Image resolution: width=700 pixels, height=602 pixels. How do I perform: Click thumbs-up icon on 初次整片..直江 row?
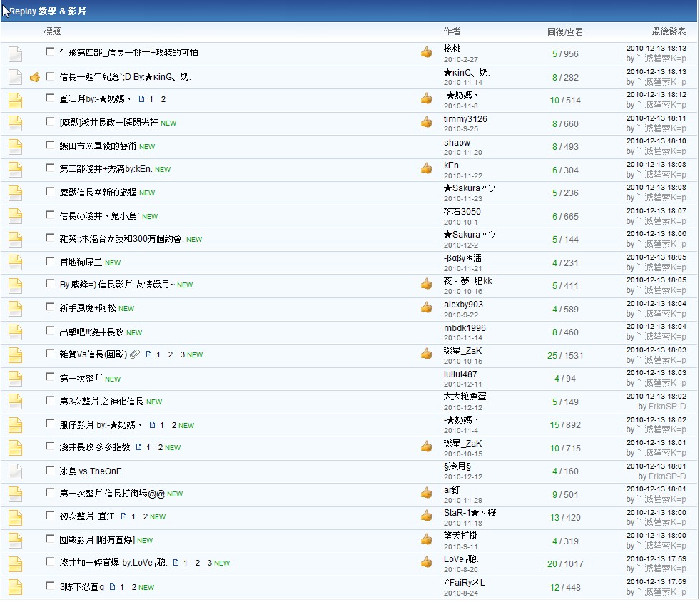tap(426, 516)
